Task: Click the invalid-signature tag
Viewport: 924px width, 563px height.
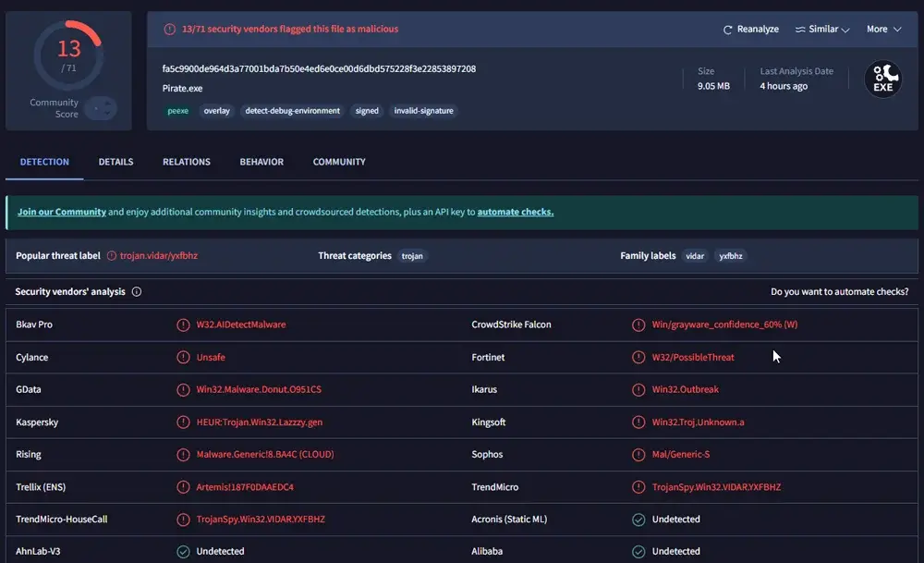Action: click(x=423, y=111)
